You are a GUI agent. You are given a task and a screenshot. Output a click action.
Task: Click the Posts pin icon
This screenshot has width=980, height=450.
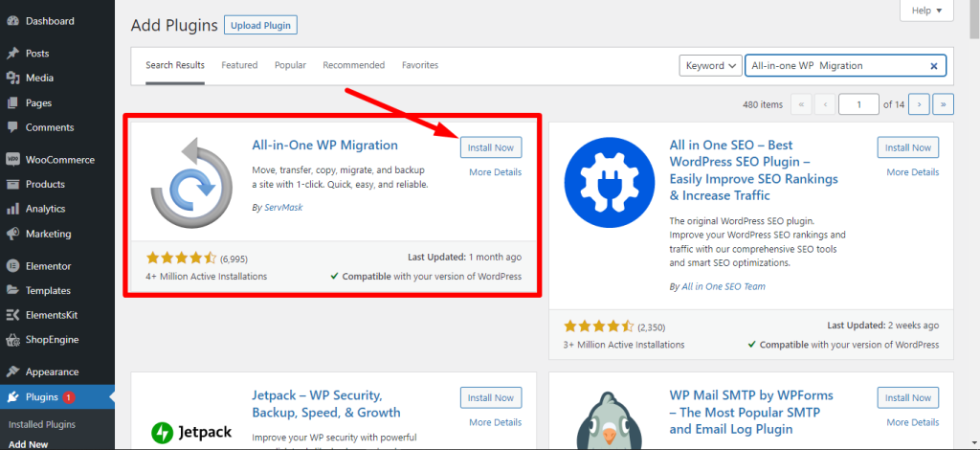pyautogui.click(x=12, y=54)
